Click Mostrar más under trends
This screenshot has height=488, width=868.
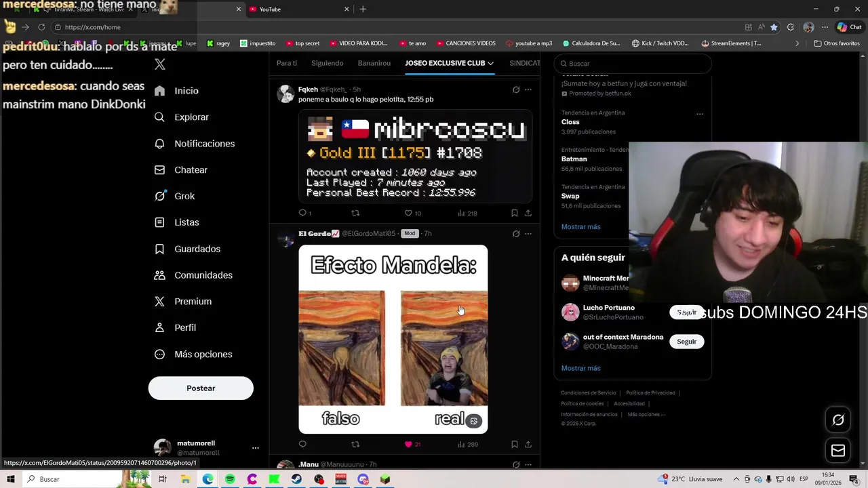(x=580, y=227)
